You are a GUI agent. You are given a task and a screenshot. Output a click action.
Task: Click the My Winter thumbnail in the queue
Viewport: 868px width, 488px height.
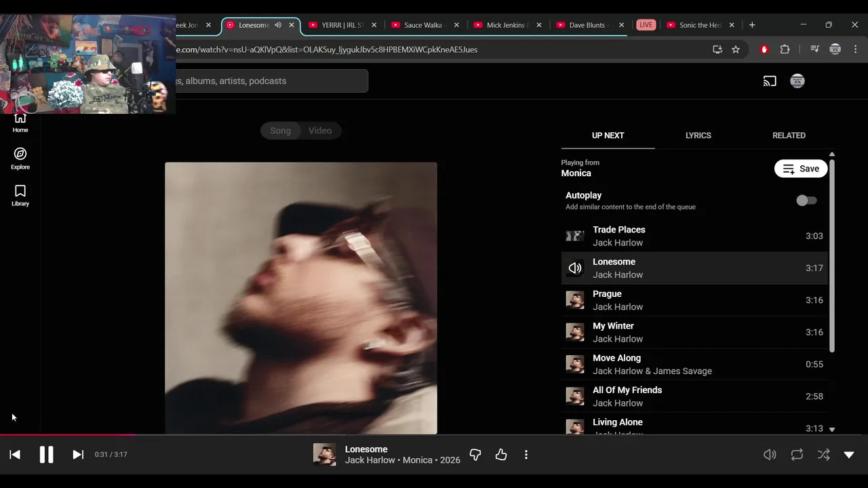click(x=575, y=332)
